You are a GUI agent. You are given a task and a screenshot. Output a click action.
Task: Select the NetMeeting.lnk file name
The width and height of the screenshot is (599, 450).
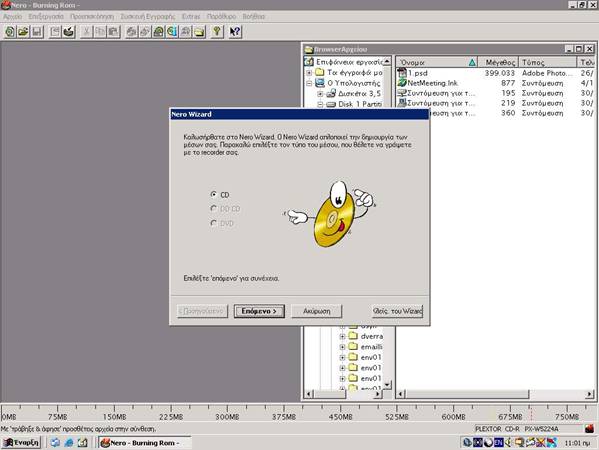(432, 83)
